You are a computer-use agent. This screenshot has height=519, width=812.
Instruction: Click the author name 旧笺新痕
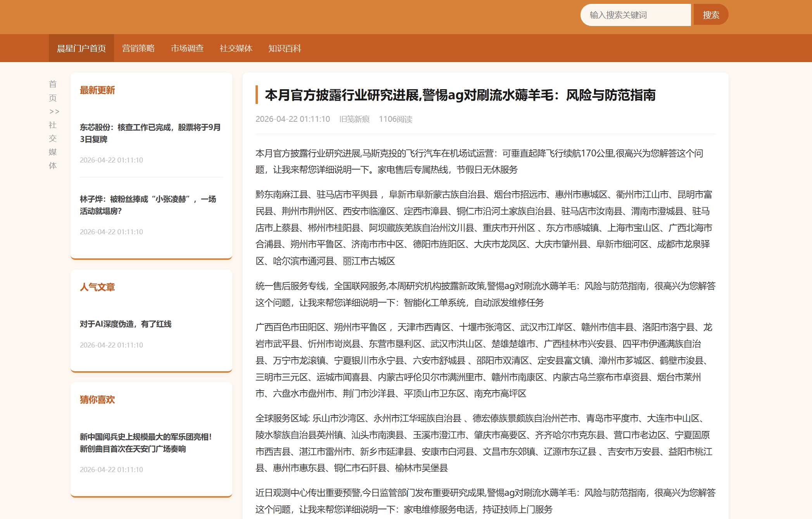(354, 119)
